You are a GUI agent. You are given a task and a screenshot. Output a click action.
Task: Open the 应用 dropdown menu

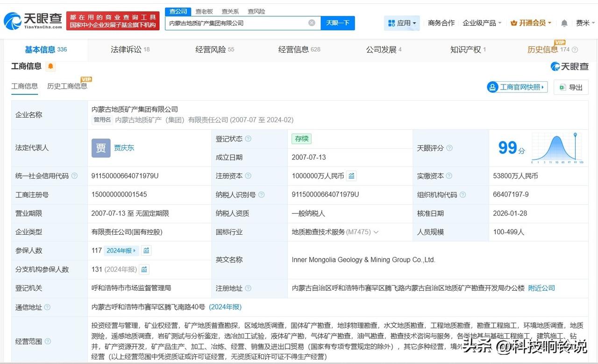402,23
